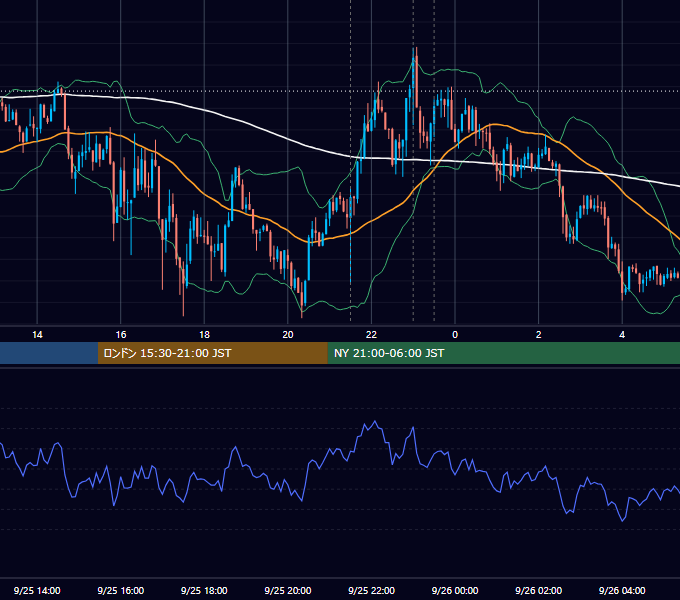Click the 9/25 14:00 time label
680x600 pixels.
point(37,590)
